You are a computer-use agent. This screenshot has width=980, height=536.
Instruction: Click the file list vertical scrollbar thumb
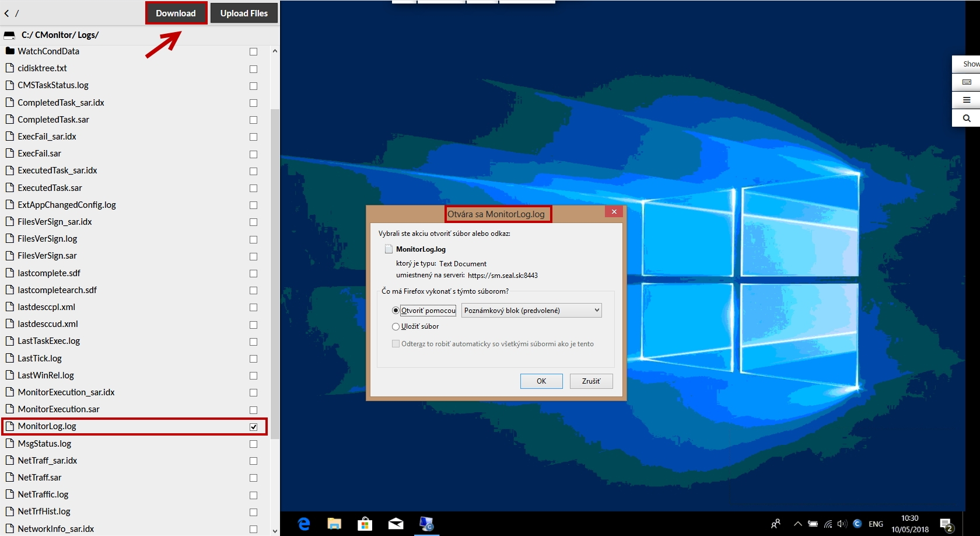coord(275,273)
